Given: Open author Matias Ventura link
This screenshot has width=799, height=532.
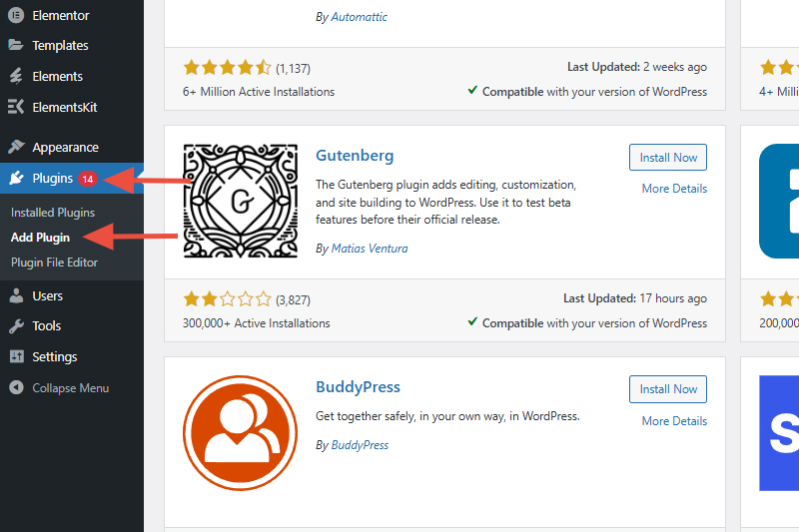Looking at the screenshot, I should (370, 249).
